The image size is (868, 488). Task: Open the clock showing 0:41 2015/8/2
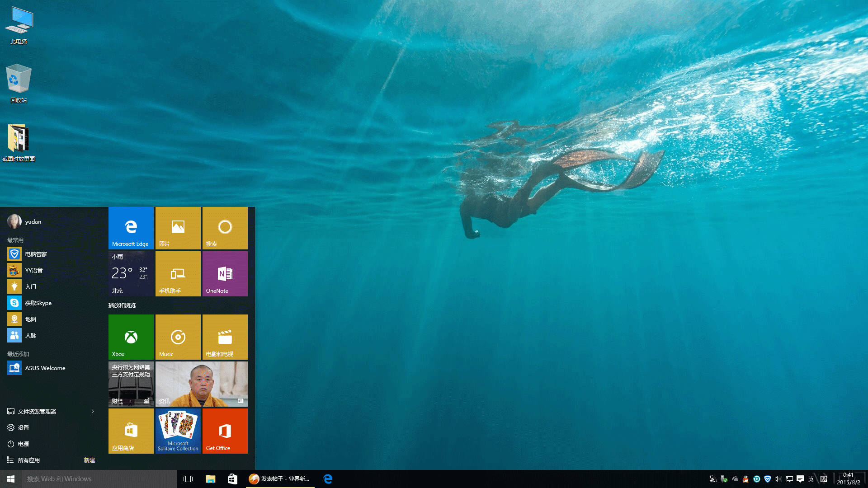point(848,479)
